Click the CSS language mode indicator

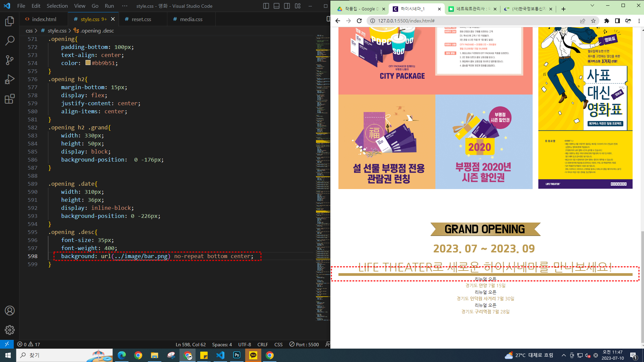point(278,345)
